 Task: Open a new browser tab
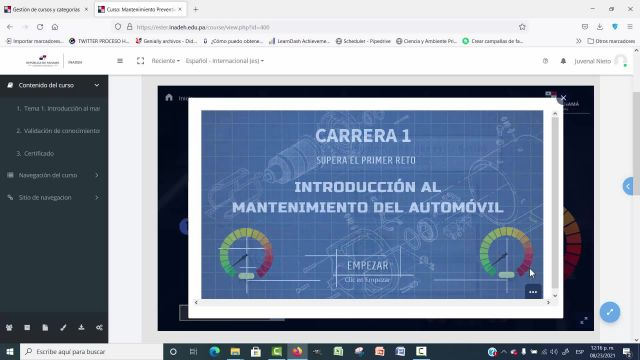(196, 9)
